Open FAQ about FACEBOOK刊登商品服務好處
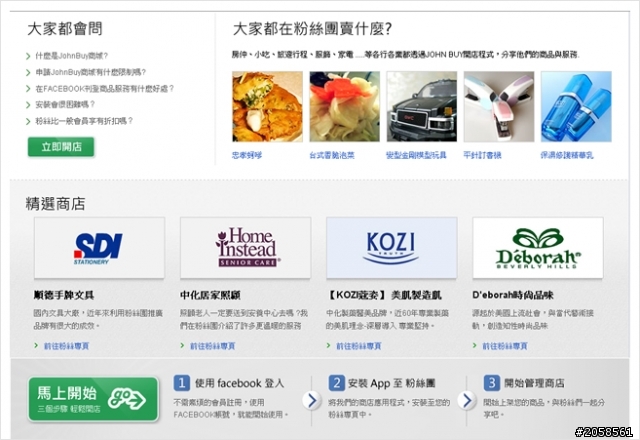The image size is (640, 440). click(x=104, y=89)
